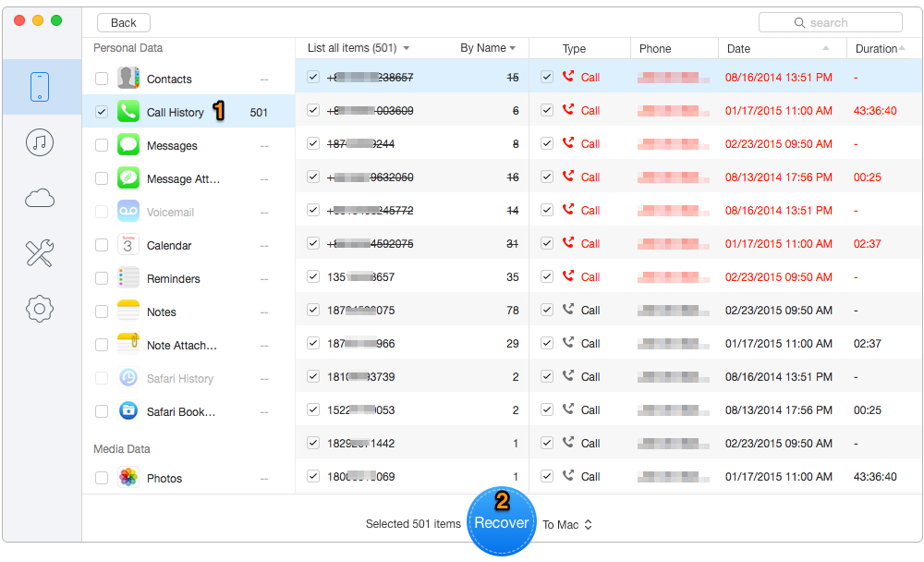The height and width of the screenshot is (562, 924).
Task: Click the Notes icon
Action: point(128,311)
